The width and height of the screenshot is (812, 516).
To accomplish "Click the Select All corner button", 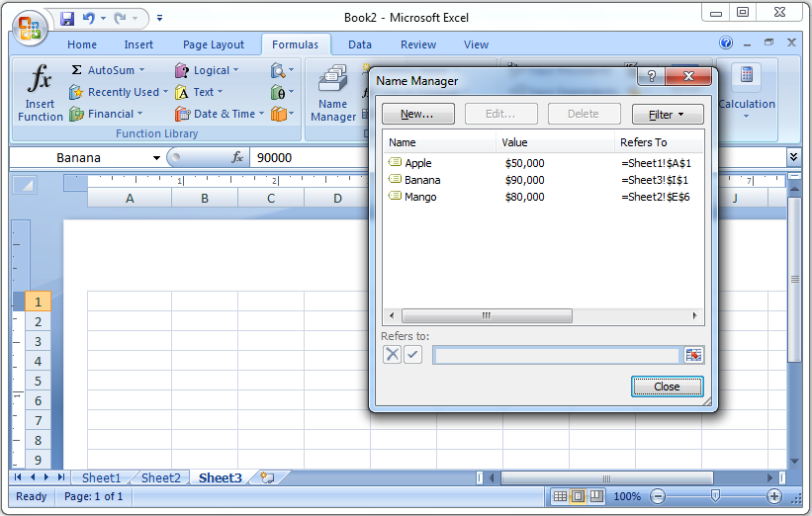I will coord(25,185).
